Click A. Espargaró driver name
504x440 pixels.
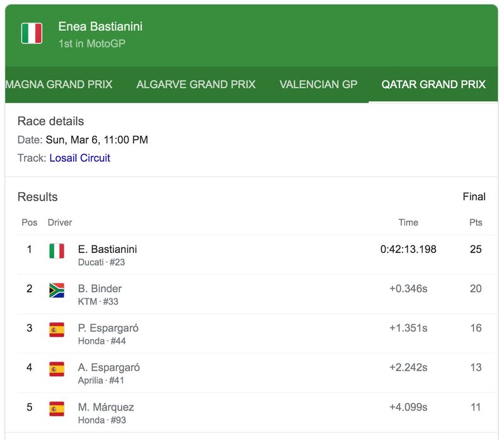coord(108,367)
